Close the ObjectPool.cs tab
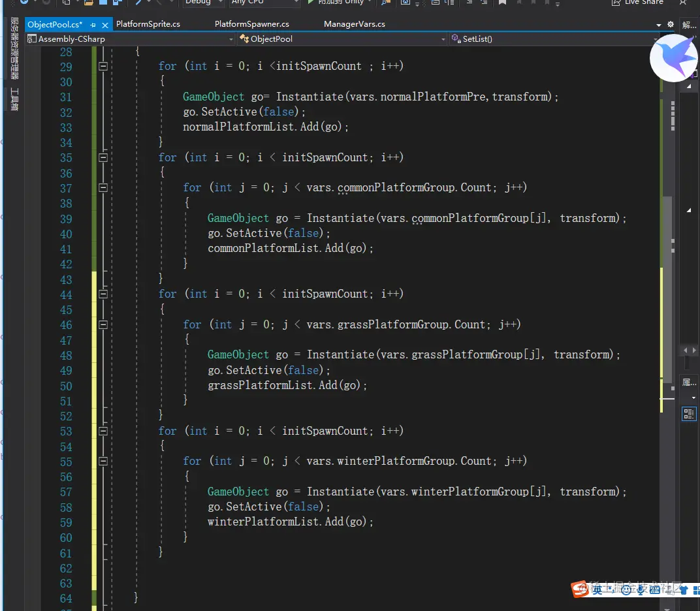700x611 pixels. click(x=104, y=25)
